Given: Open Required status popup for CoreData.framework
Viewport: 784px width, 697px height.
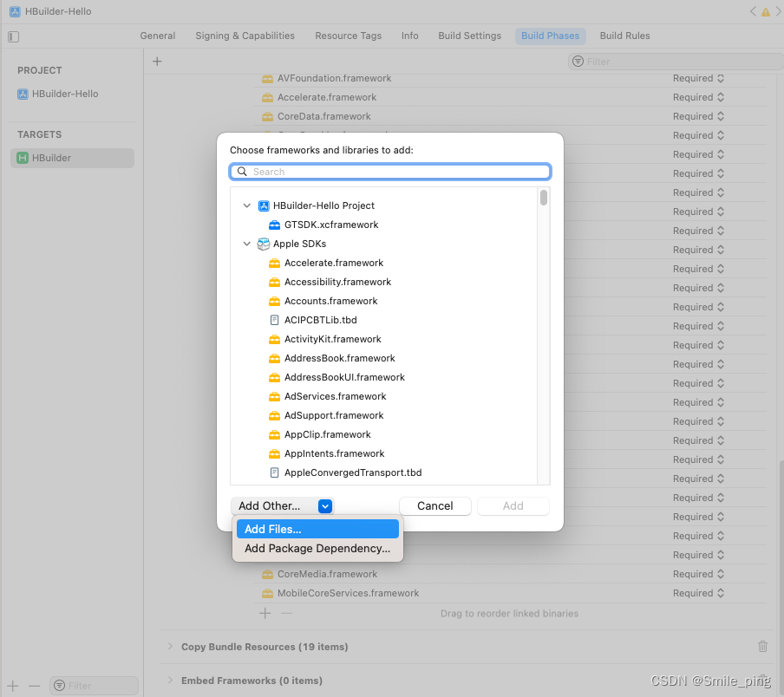Looking at the screenshot, I should point(698,116).
